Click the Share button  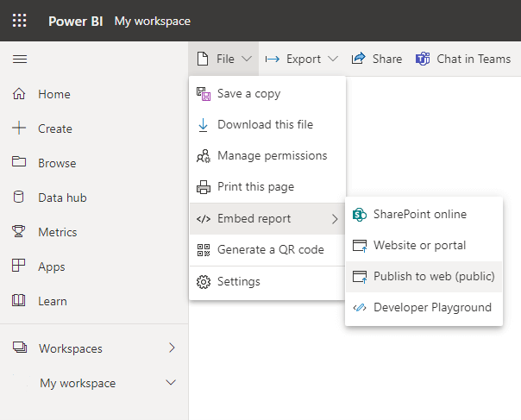(377, 59)
